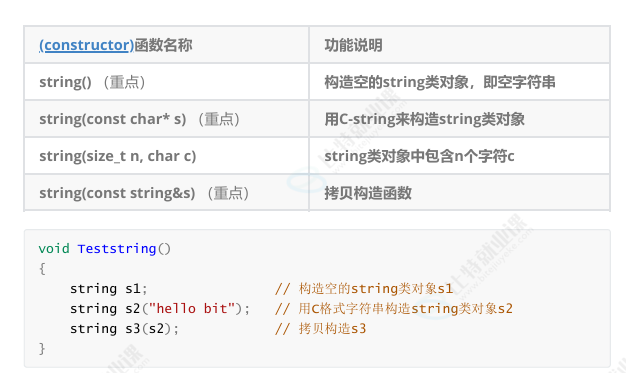Click the string s3(s2); code line
The width and height of the screenshot is (626, 373).
pos(124,328)
